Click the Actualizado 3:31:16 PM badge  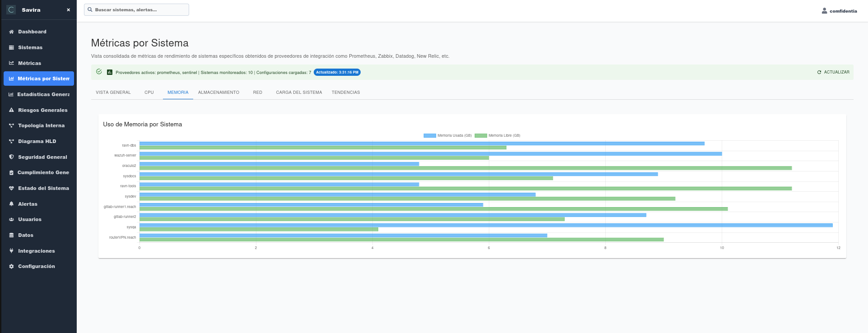pos(337,72)
